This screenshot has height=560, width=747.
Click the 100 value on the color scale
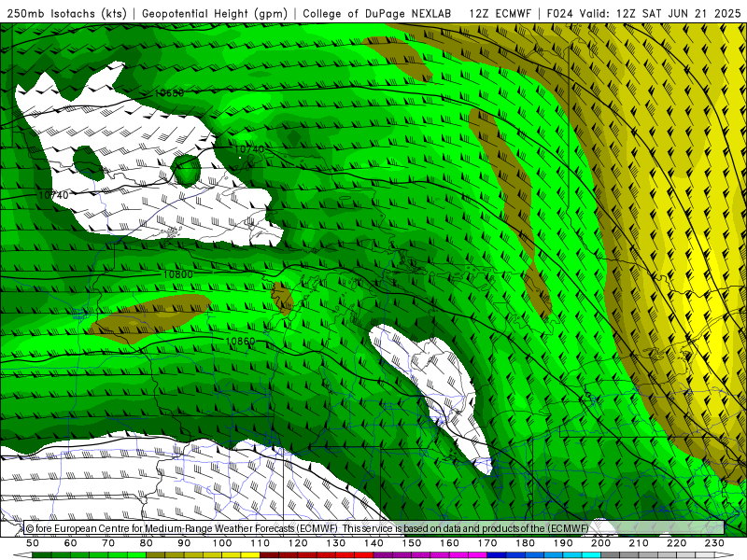pos(222,543)
